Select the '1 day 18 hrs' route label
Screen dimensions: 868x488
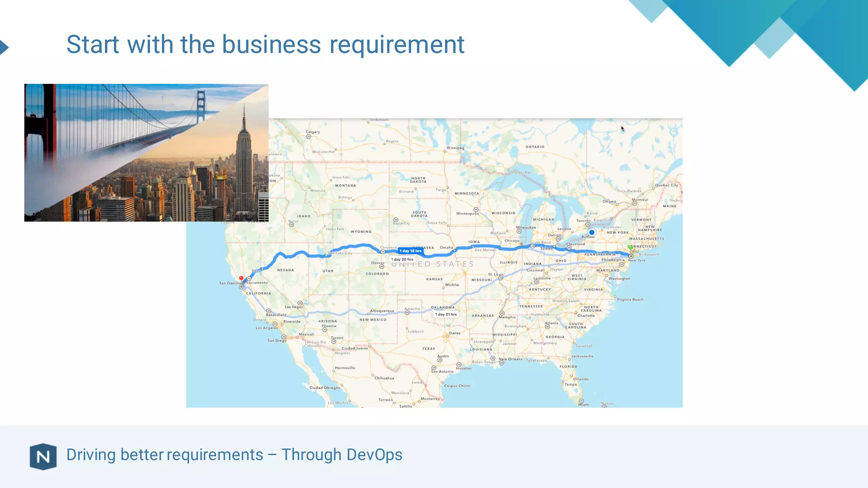tap(410, 251)
